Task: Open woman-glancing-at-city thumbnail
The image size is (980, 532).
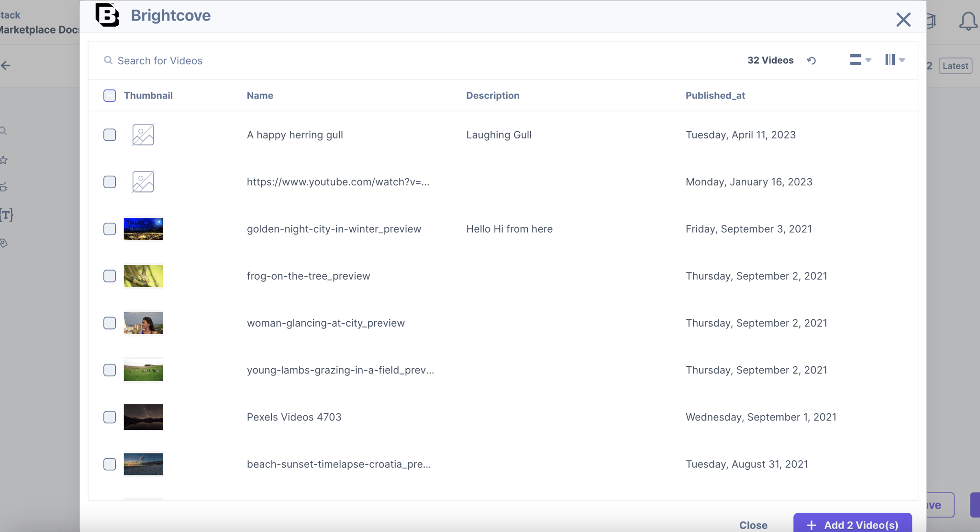Action: point(143,323)
